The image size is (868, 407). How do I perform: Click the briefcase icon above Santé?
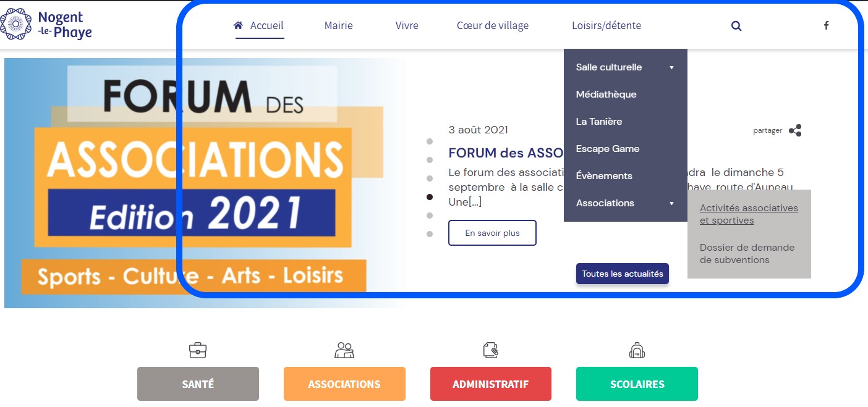(x=198, y=350)
